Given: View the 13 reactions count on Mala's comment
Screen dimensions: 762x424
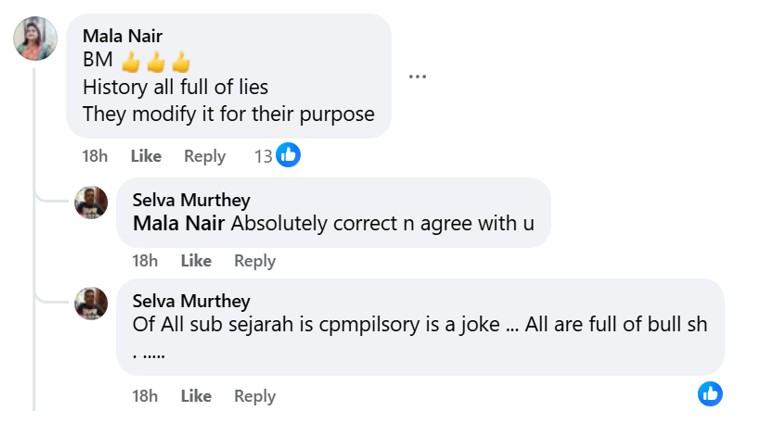Looking at the screenshot, I should pos(263,156).
